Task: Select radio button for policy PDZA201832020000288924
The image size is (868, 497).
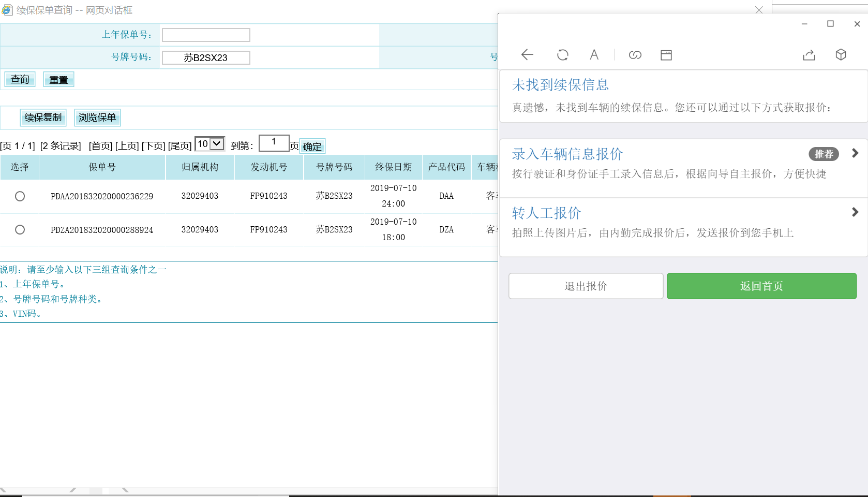Action: 20,229
